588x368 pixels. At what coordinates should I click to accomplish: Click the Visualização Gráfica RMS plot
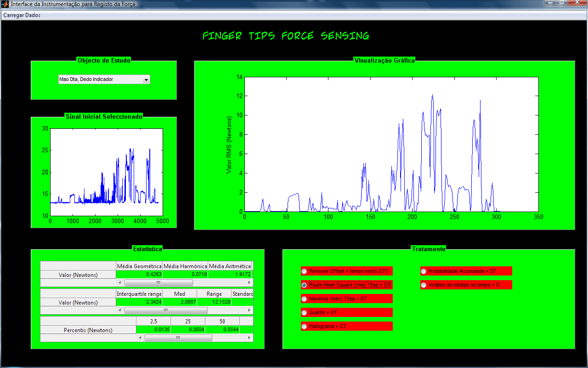point(391,144)
